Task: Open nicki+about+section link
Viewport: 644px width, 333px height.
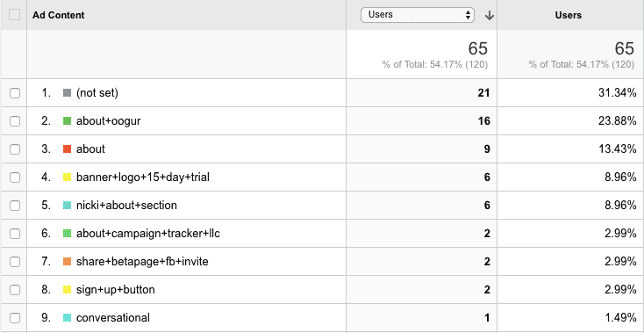Action: click(126, 205)
